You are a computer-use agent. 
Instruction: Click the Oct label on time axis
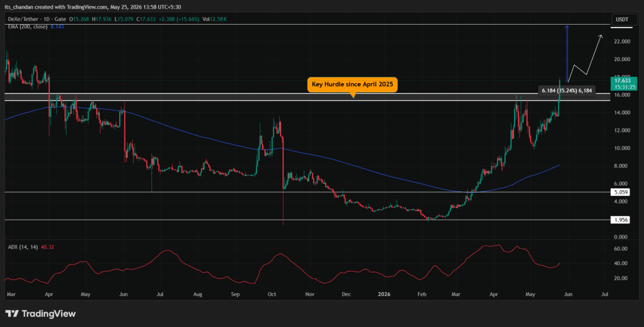[x=272, y=295]
